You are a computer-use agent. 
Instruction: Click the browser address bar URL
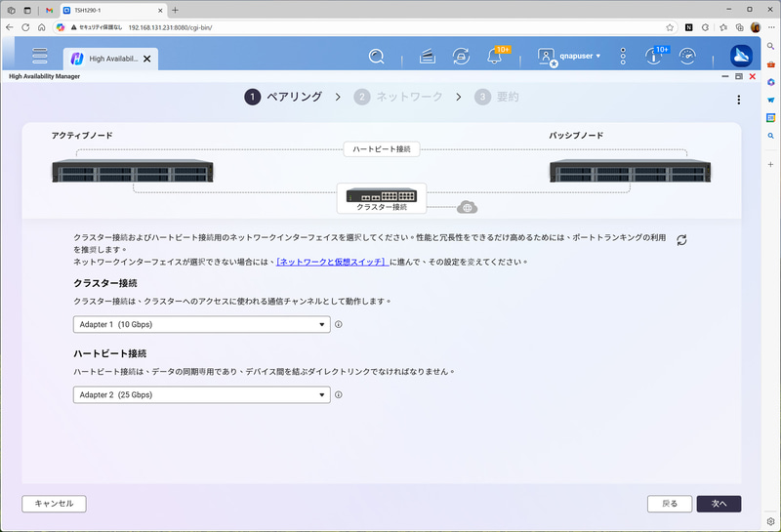coord(170,27)
